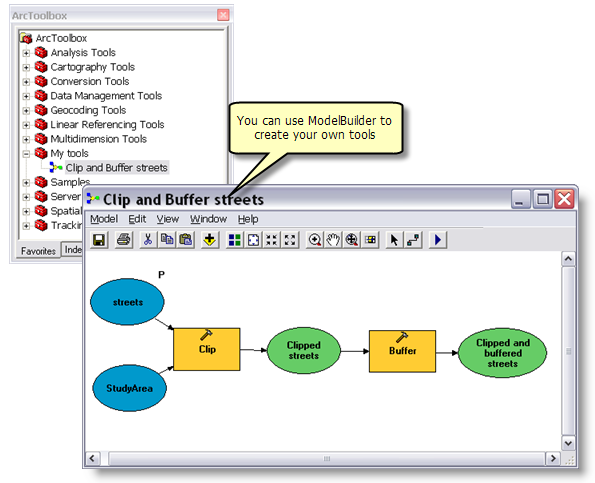The height and width of the screenshot is (483, 595).
Task: Select the Clipped streets output oval
Action: coord(304,350)
